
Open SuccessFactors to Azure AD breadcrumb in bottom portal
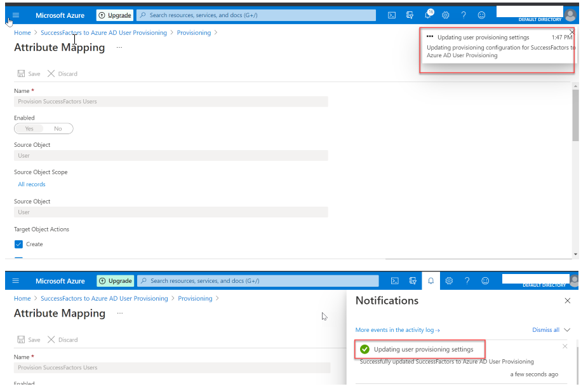pos(104,298)
